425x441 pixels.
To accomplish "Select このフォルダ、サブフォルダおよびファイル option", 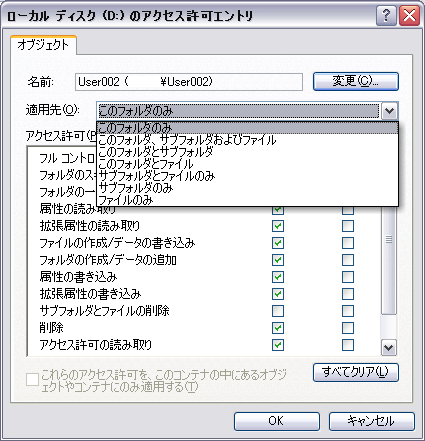I will click(247, 140).
